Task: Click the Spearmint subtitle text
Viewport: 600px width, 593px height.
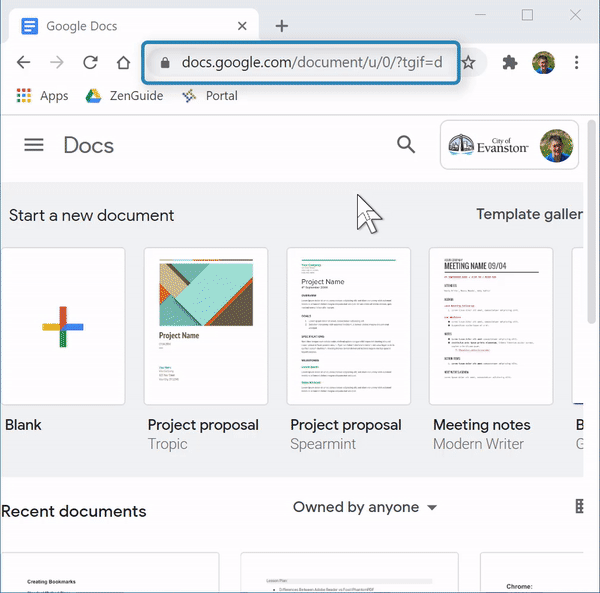Action: (323, 444)
